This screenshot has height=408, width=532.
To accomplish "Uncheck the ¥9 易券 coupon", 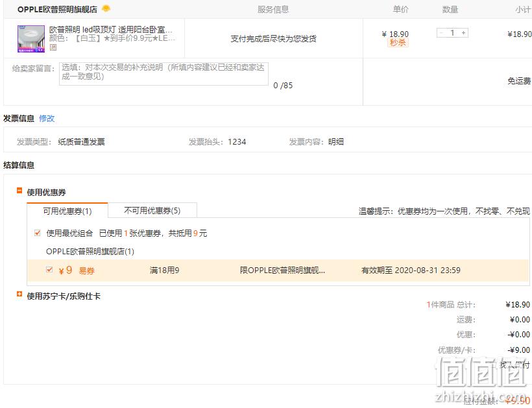I will [49, 270].
